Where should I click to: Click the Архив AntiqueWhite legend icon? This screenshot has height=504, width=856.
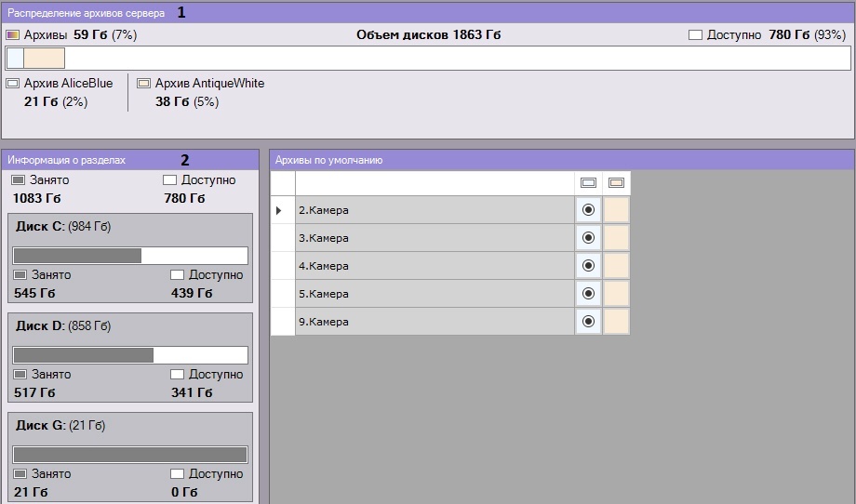[x=143, y=84]
